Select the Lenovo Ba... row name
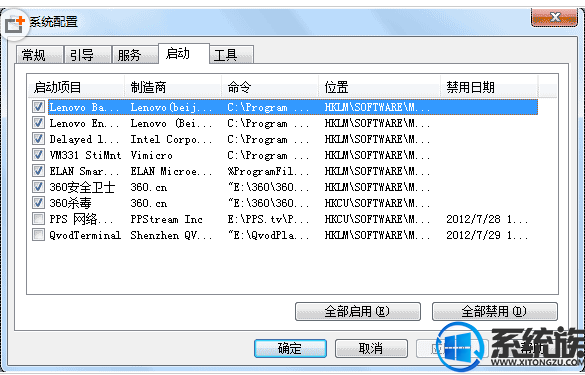The width and height of the screenshot is (585, 375). 84,107
